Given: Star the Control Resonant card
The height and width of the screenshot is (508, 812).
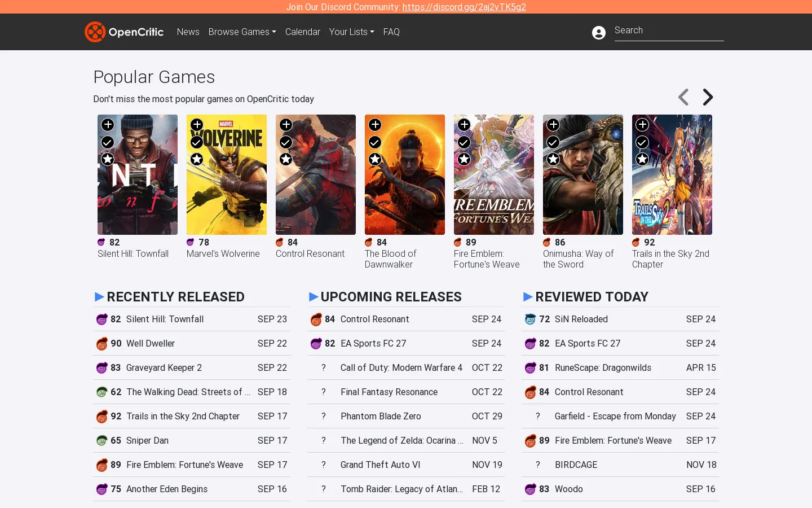Looking at the screenshot, I should (286, 159).
